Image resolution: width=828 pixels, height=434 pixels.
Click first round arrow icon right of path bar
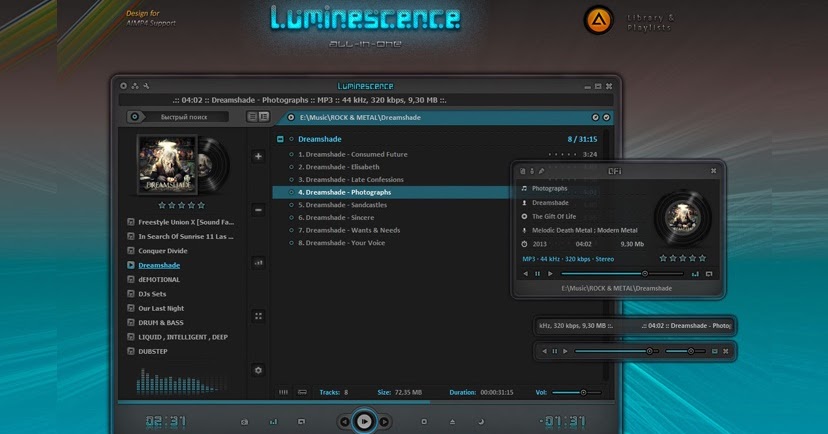pyautogui.click(x=595, y=117)
